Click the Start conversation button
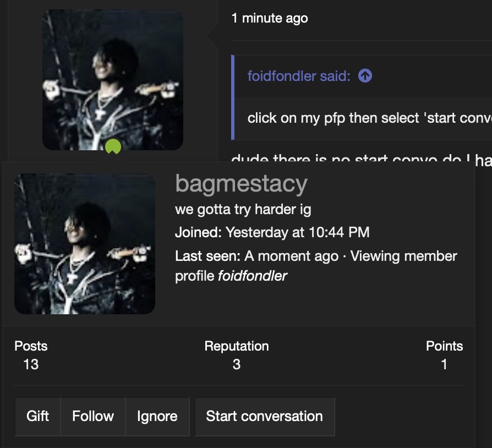Image resolution: width=492 pixels, height=448 pixels. point(265,416)
